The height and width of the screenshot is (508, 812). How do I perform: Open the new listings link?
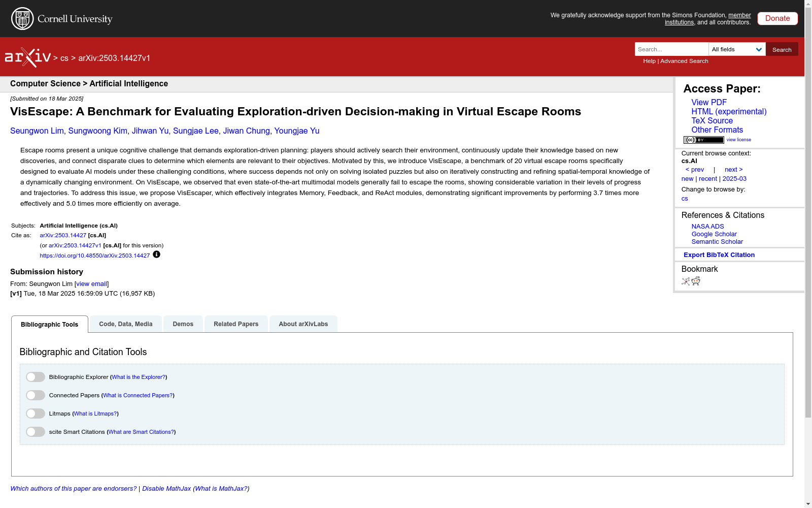(x=687, y=179)
